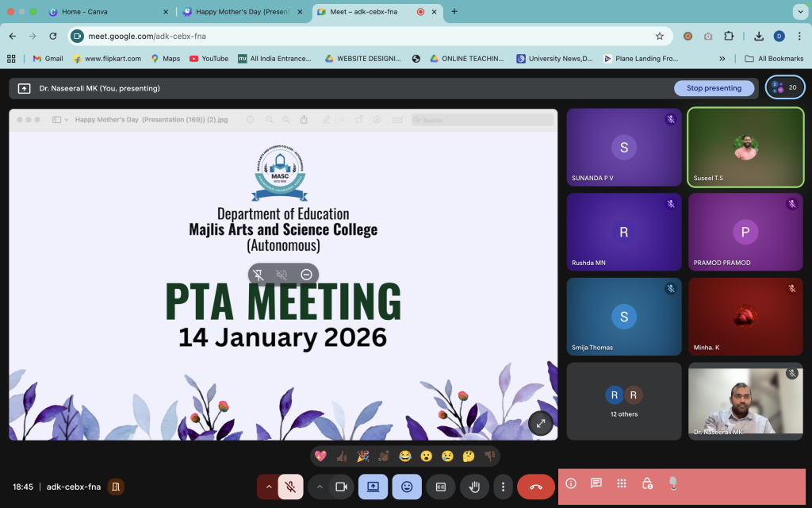
Task: Open meeting details info icon
Action: coord(570,483)
